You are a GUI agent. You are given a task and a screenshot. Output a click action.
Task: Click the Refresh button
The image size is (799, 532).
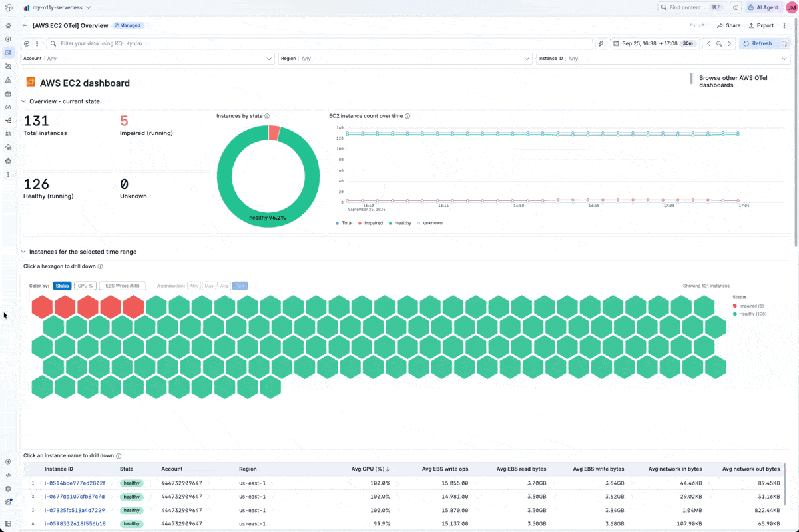pyautogui.click(x=758, y=43)
